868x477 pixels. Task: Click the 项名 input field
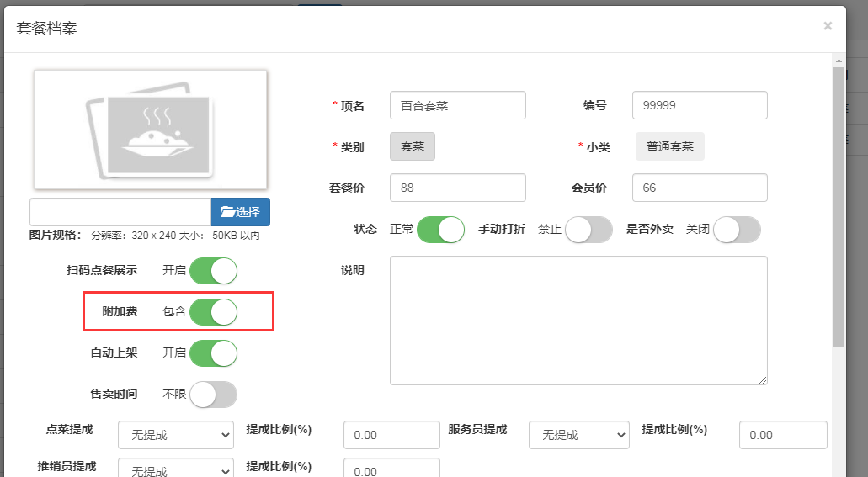(x=458, y=106)
